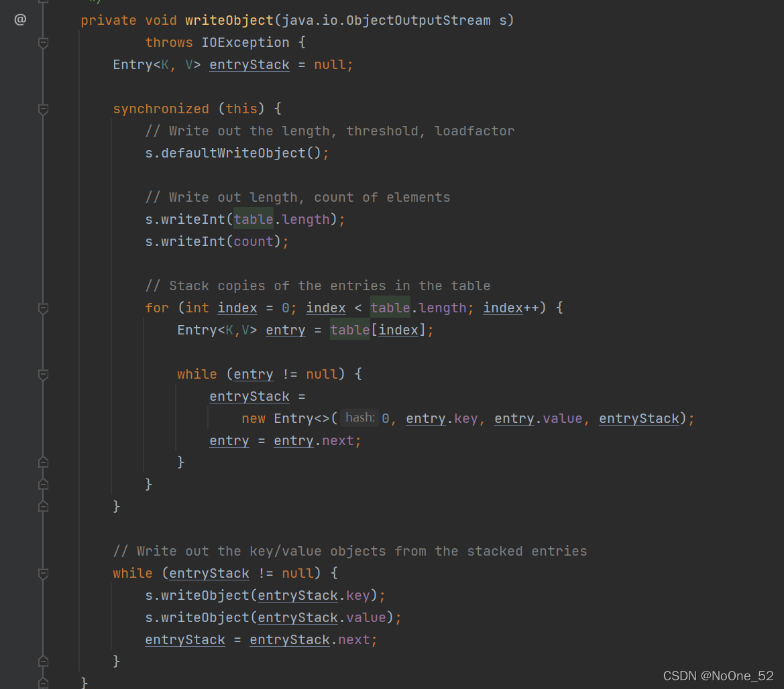Click key in s.writeObject(entryStack.key)
784x689 pixels.
coord(358,596)
